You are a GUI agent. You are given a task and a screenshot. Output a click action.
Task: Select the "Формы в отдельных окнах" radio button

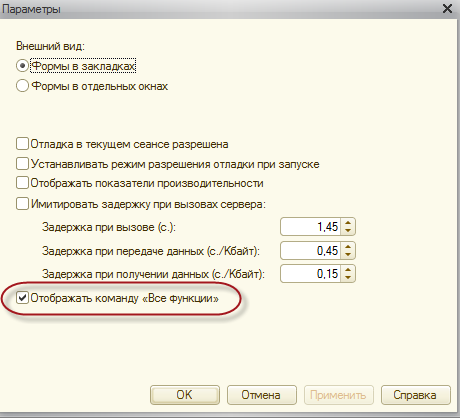(x=22, y=86)
